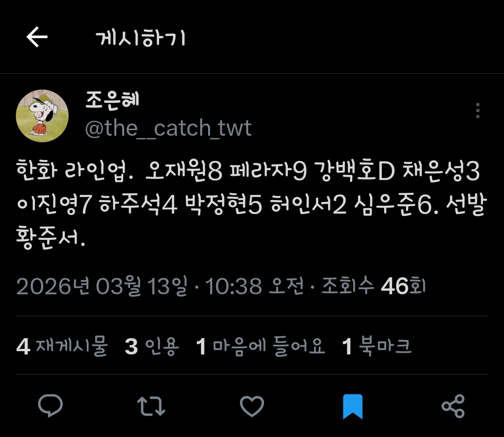This screenshot has width=504, height=437.
Task: Open the 조회수 46회 view count
Action: point(373,285)
